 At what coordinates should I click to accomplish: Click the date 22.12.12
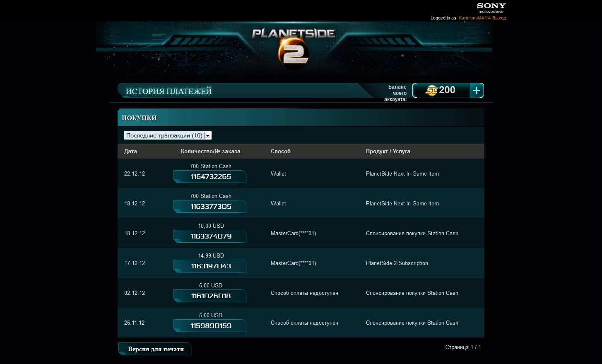coord(135,174)
